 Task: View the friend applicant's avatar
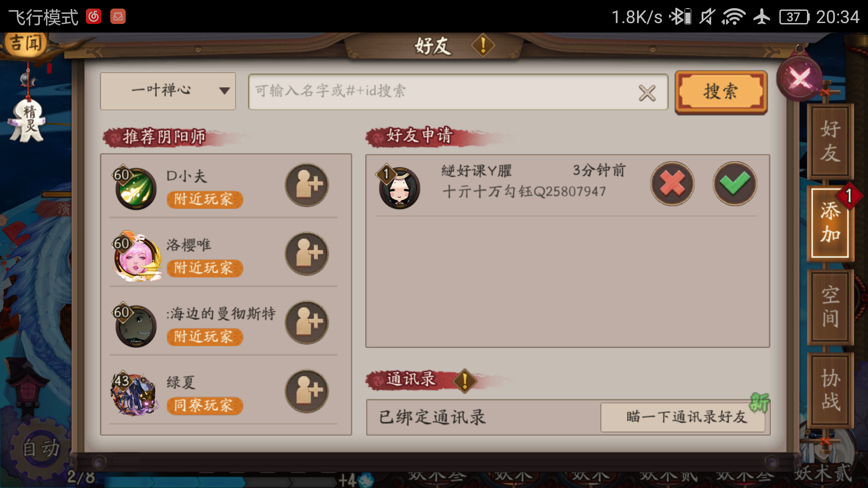399,187
